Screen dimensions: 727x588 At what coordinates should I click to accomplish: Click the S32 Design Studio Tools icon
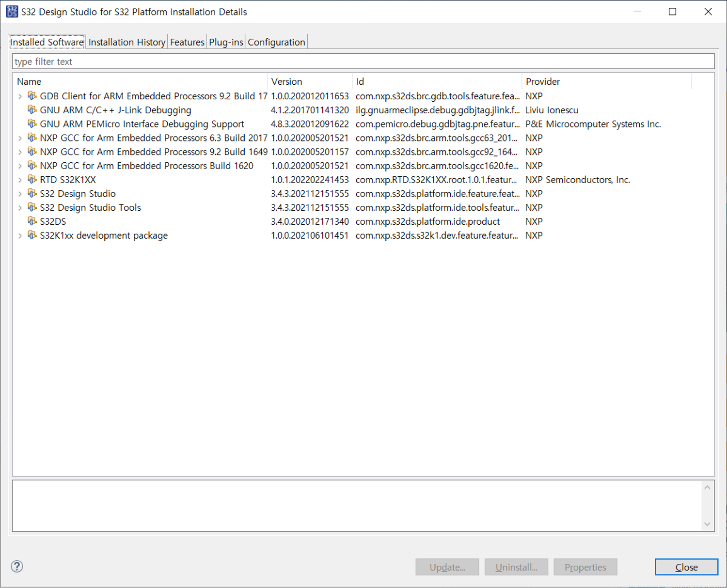pos(32,207)
